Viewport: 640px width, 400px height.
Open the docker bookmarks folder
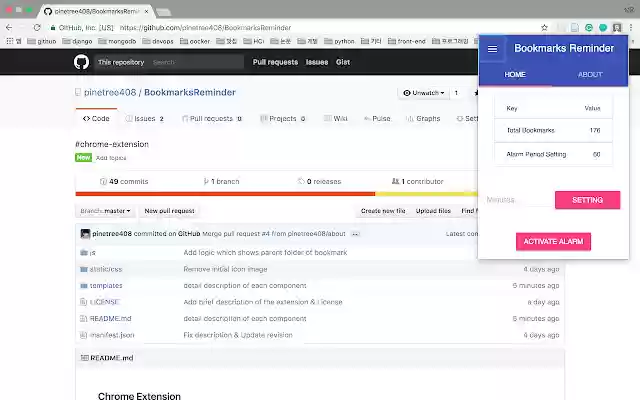pos(195,41)
